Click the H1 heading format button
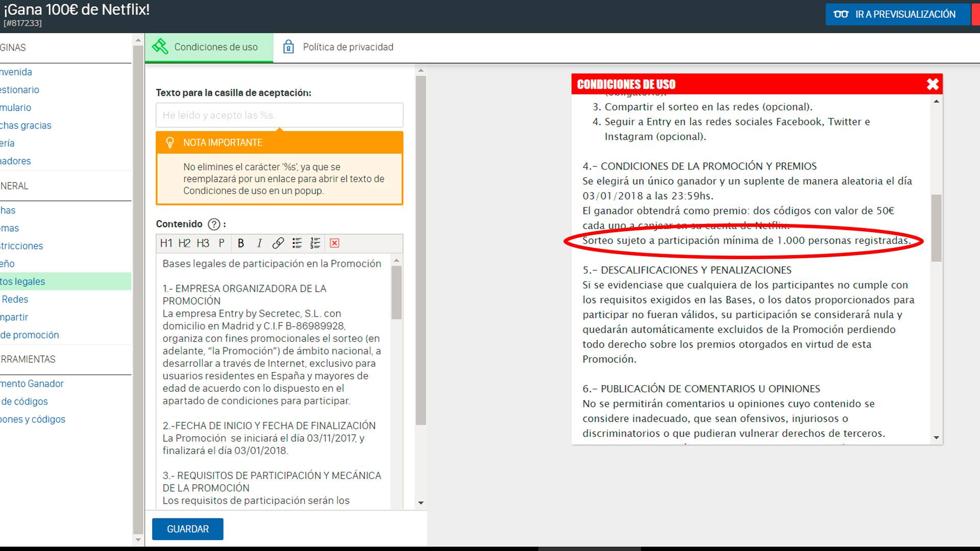Image resolution: width=980 pixels, height=551 pixels. 166,243
